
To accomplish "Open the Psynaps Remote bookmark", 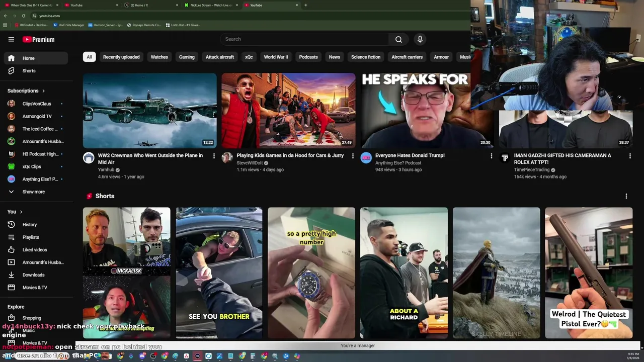I will 144,25.
